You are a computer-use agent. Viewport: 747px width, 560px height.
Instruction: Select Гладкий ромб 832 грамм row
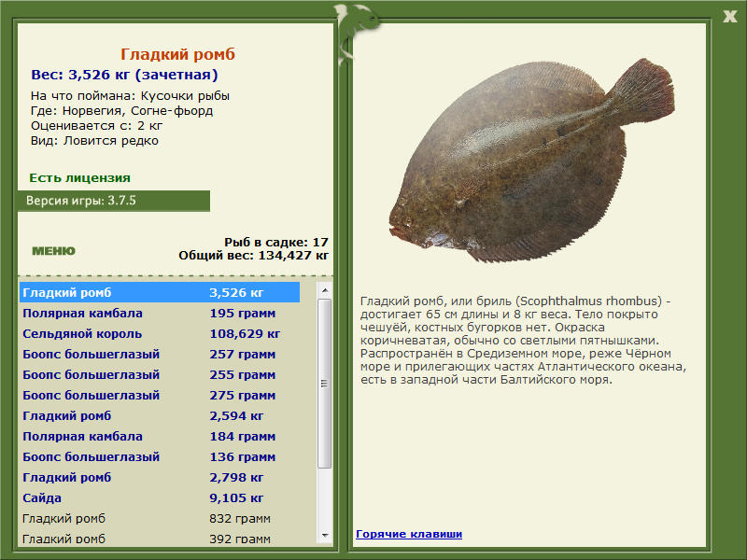point(160,519)
